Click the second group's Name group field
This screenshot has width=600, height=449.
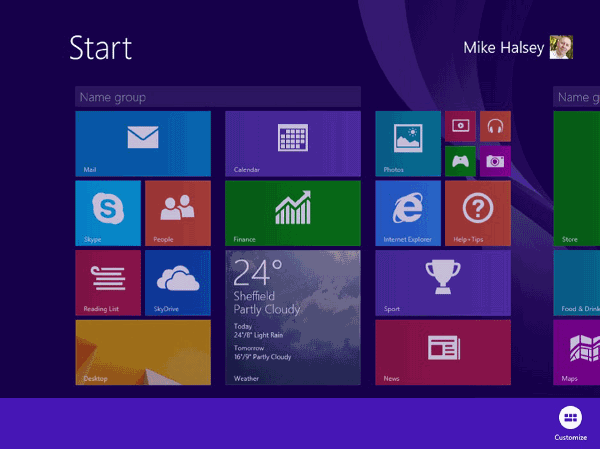[576, 97]
